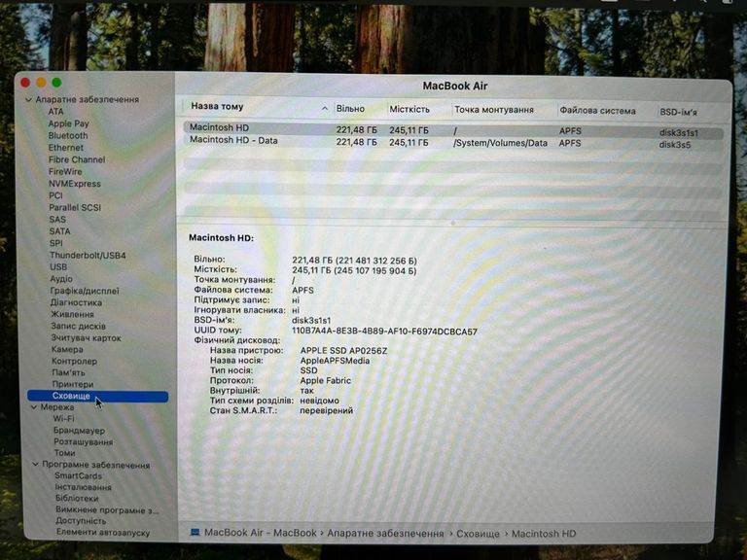Click Сховище in the path bar
Image resolution: width=747 pixels, height=560 pixels.
pos(478,534)
